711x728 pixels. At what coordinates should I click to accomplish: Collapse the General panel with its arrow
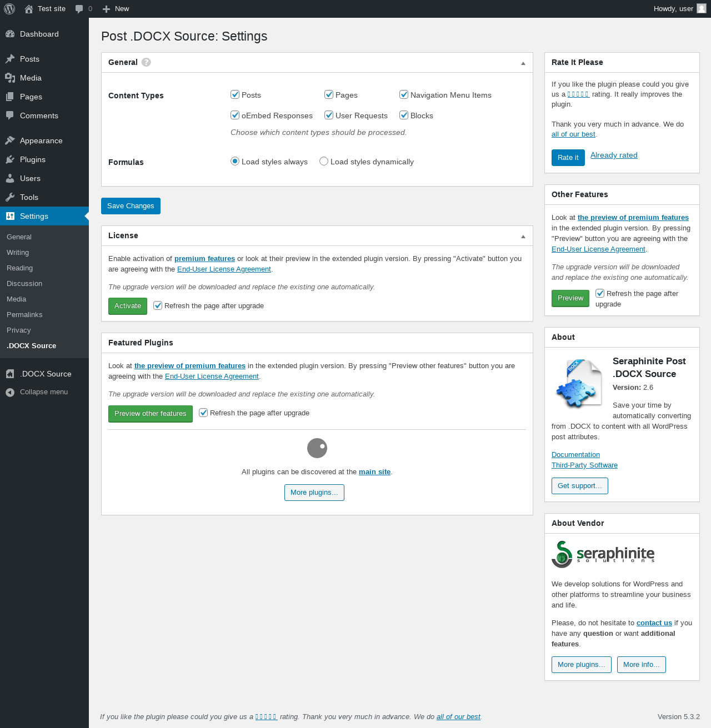click(x=523, y=63)
